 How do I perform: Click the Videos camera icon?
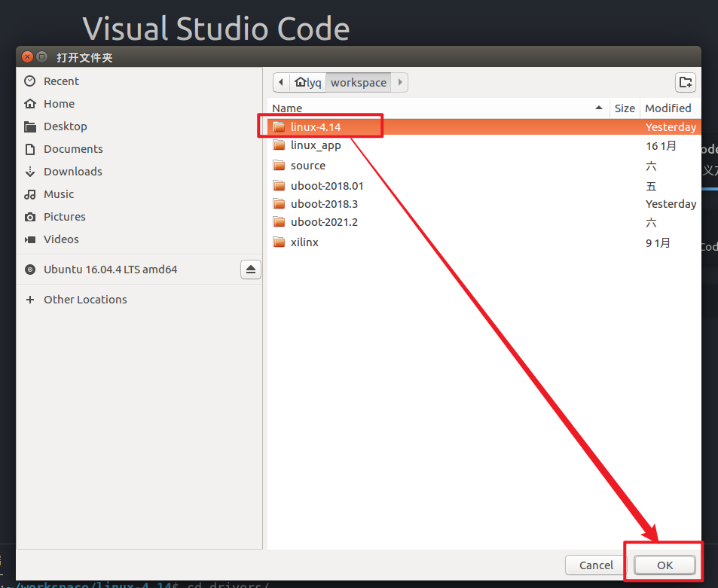[30, 239]
